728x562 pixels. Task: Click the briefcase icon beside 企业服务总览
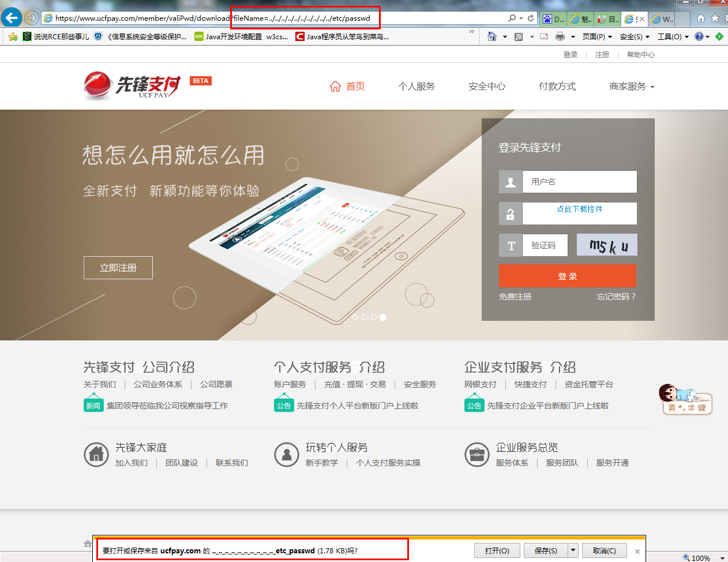pos(477,454)
